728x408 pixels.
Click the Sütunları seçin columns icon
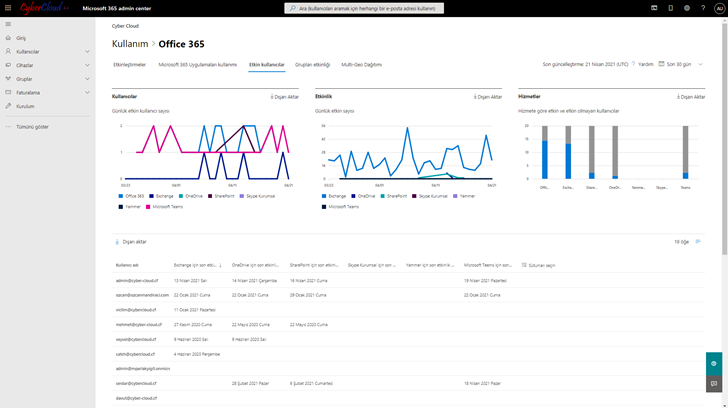tap(524, 265)
